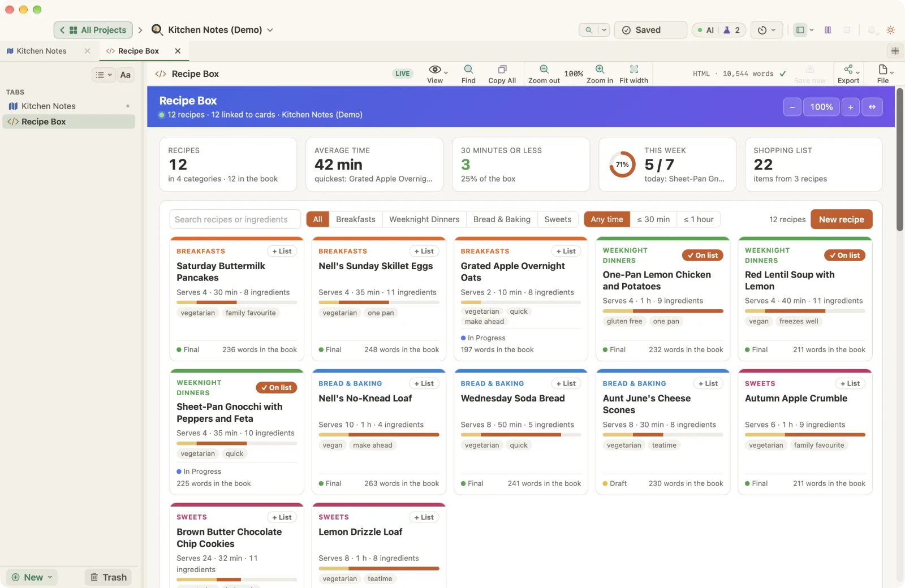
Task: Click the Zoom out toolbar icon
Action: click(x=544, y=69)
